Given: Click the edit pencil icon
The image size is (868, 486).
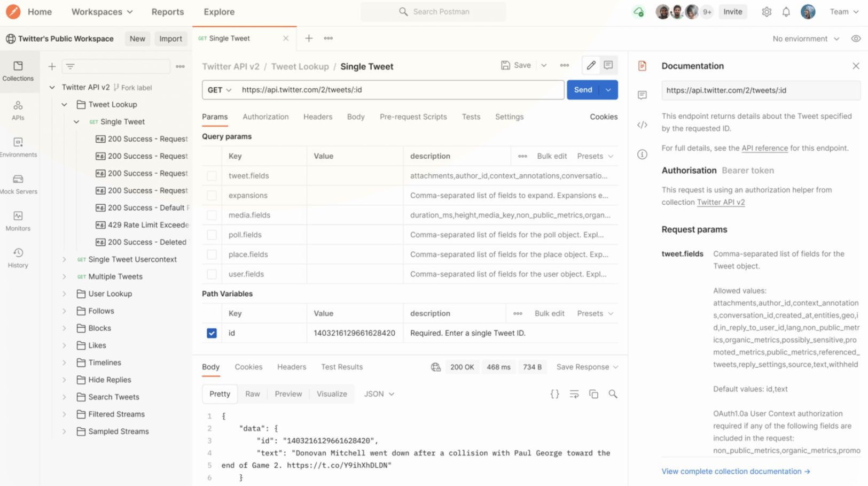Looking at the screenshot, I should coord(591,65).
